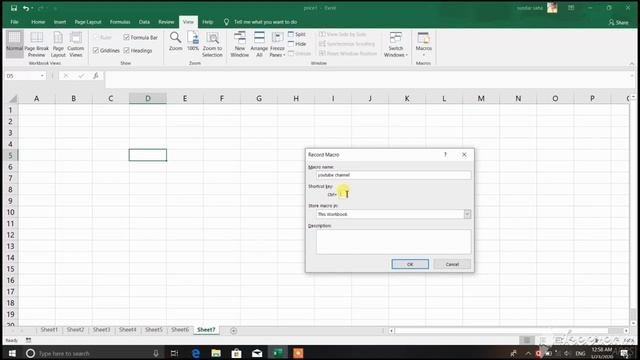Open File Explorer from taskbar
Screen dimensions: 640x360
point(216,353)
